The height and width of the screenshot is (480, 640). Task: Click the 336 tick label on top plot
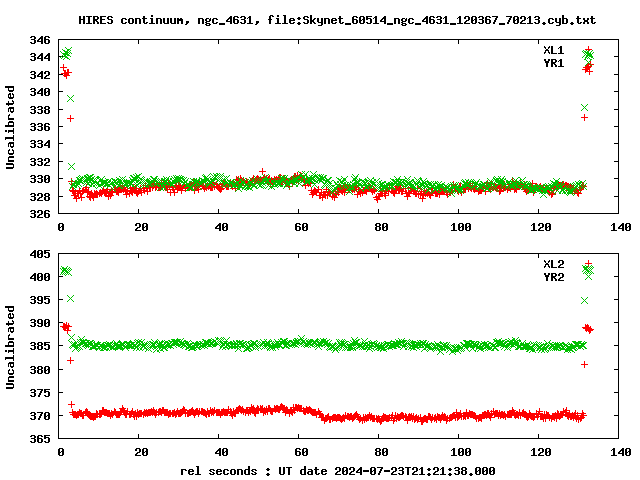point(40,127)
